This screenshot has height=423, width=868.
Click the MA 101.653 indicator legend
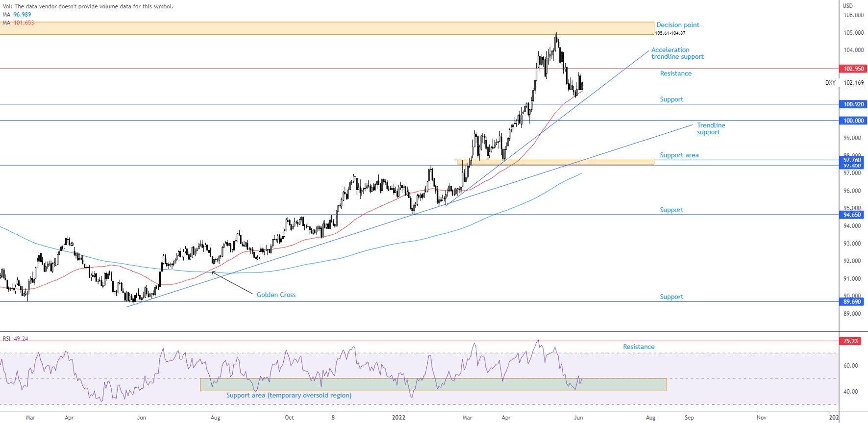(x=18, y=23)
